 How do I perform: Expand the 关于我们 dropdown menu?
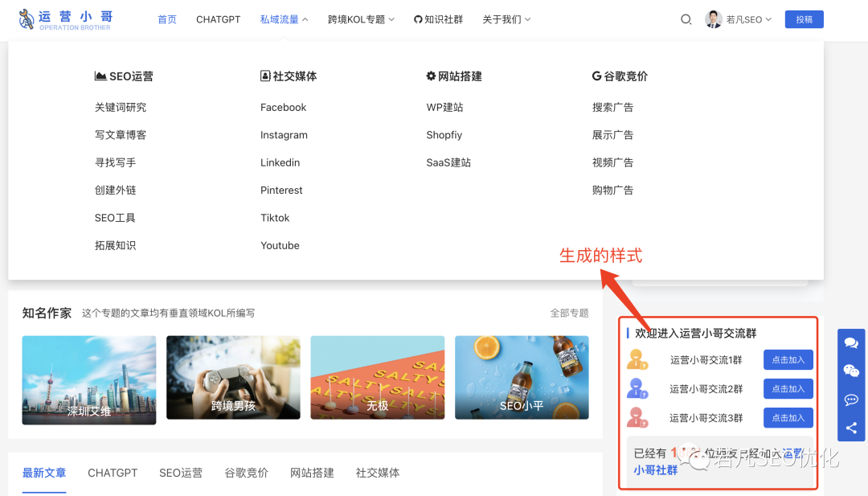pyautogui.click(x=506, y=19)
